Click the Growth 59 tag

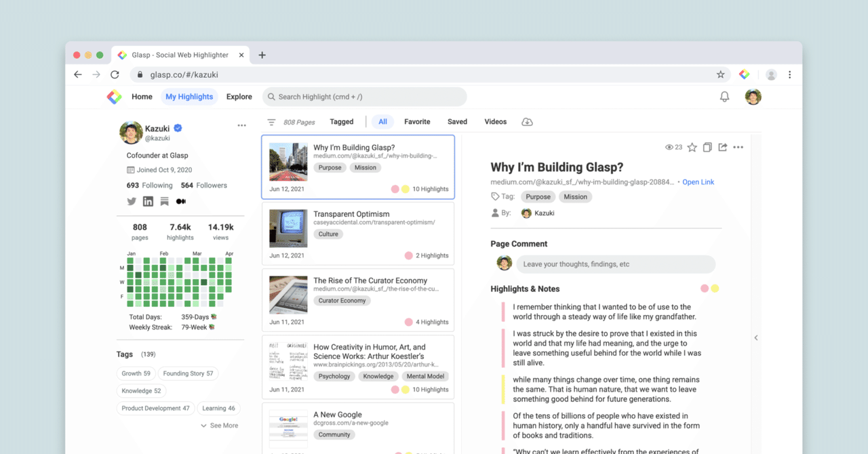[136, 373]
